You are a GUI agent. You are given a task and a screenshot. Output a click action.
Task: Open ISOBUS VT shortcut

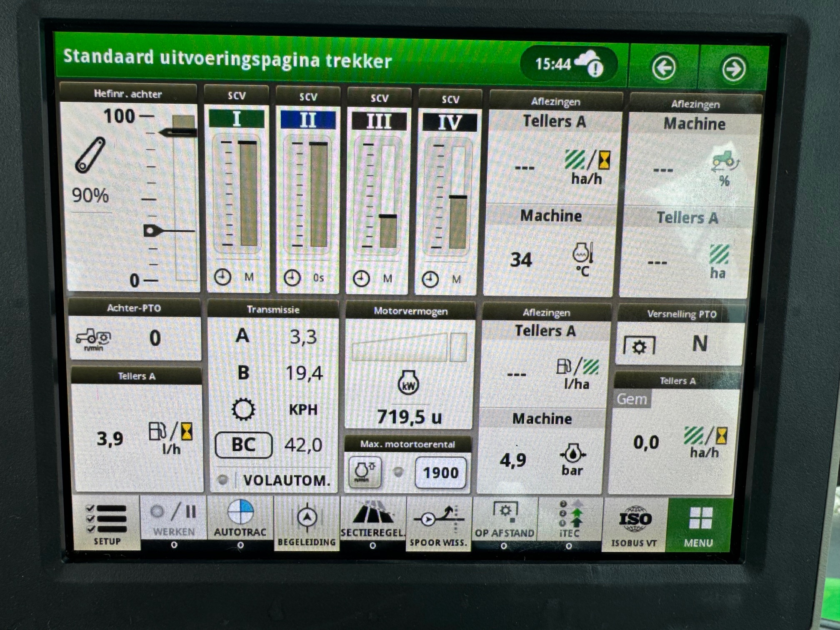[x=634, y=525]
